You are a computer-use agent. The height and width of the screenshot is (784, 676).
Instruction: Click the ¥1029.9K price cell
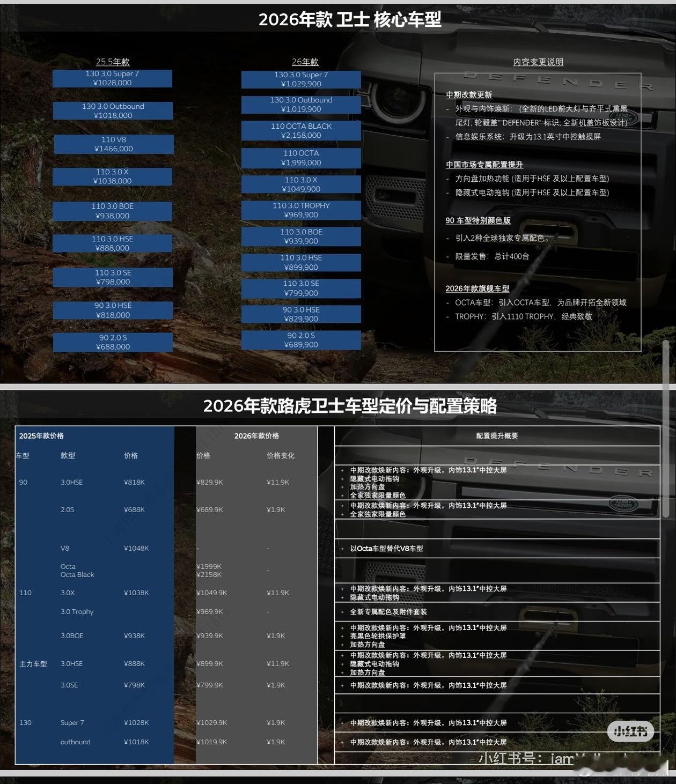click(212, 723)
